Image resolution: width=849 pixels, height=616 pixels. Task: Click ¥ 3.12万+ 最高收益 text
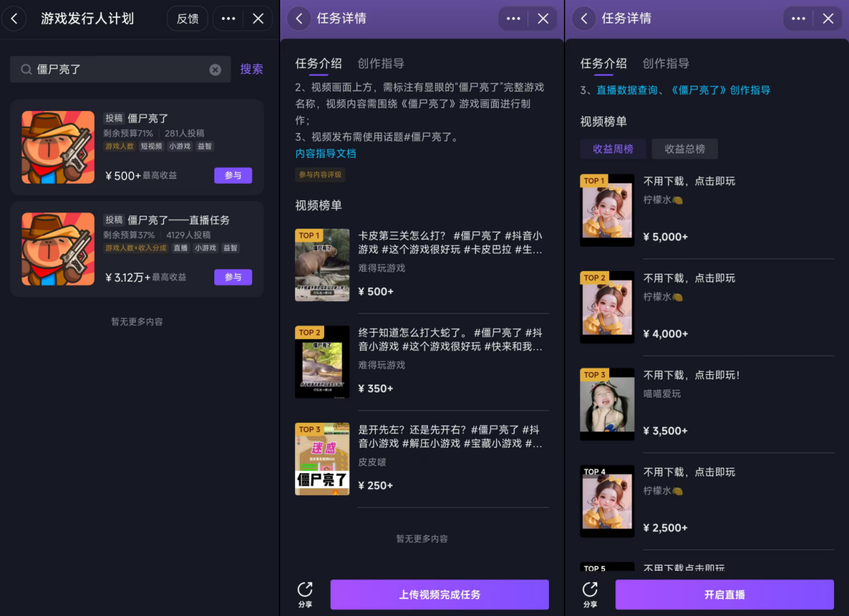coord(145,277)
